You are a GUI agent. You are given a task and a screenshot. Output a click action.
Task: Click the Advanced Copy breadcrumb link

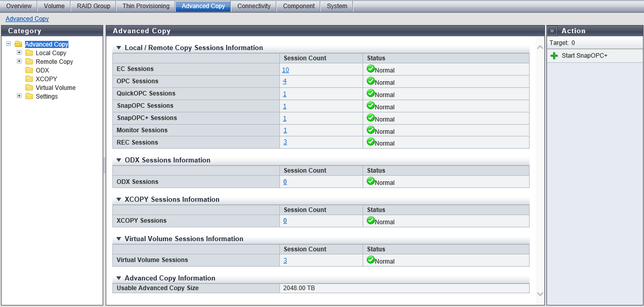coord(27,19)
